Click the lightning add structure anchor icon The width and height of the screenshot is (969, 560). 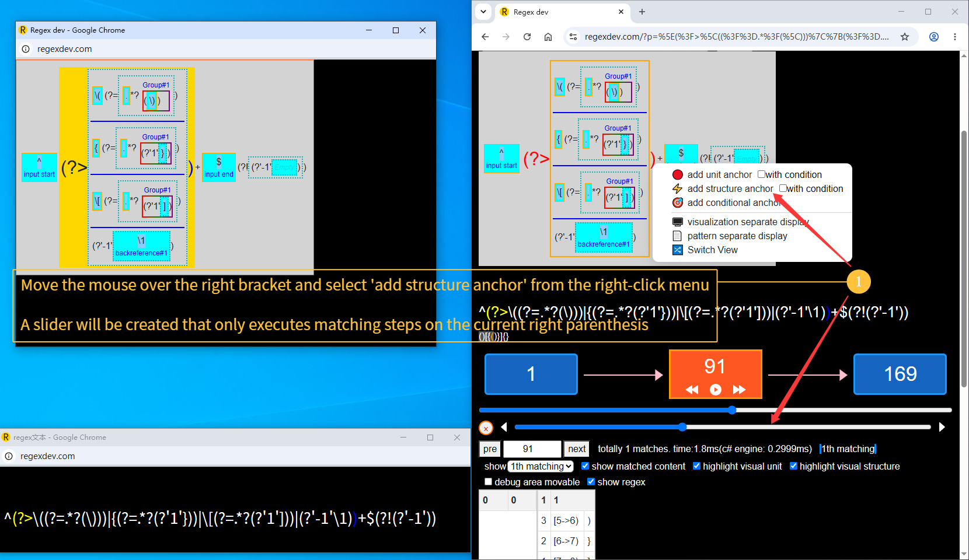coord(678,188)
